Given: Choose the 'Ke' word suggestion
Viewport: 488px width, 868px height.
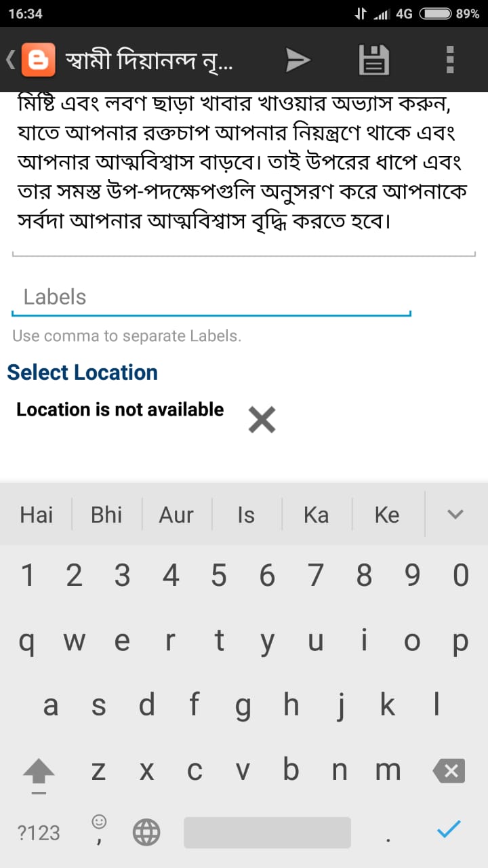Looking at the screenshot, I should coord(387,515).
